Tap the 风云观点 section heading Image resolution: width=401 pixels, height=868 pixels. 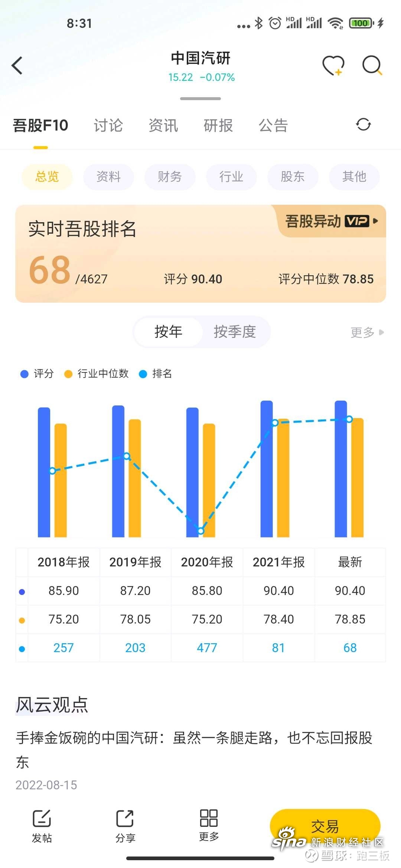(52, 705)
